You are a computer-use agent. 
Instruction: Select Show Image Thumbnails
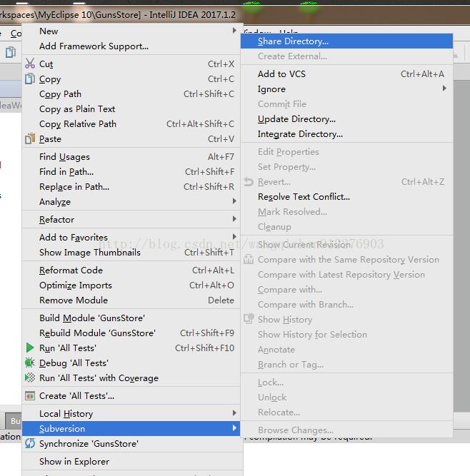click(x=131, y=252)
